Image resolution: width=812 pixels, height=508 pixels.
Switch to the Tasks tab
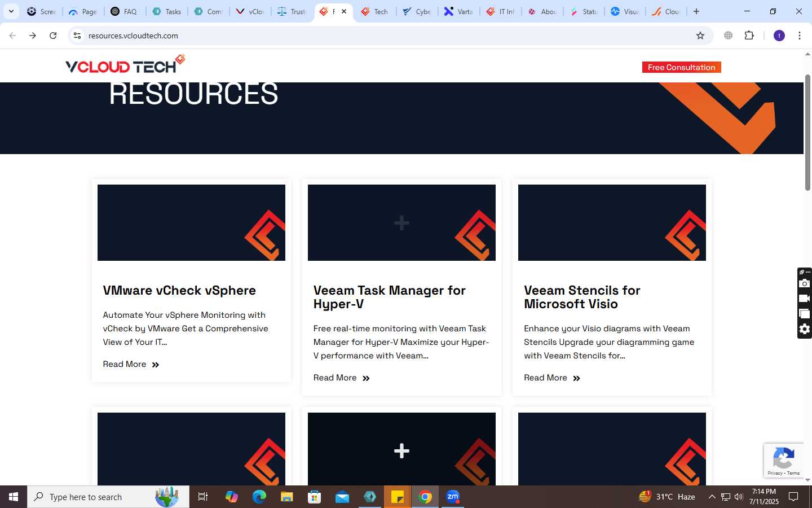point(167,11)
